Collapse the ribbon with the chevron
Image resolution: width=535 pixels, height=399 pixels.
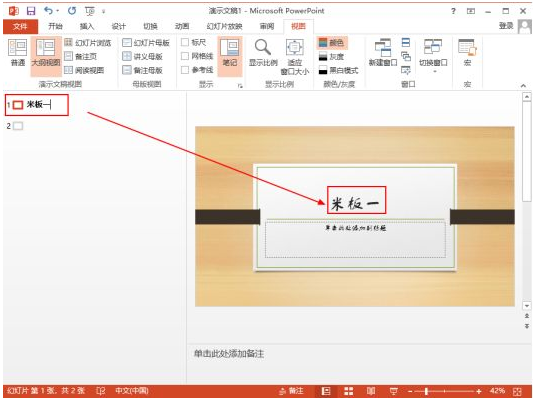pos(523,86)
